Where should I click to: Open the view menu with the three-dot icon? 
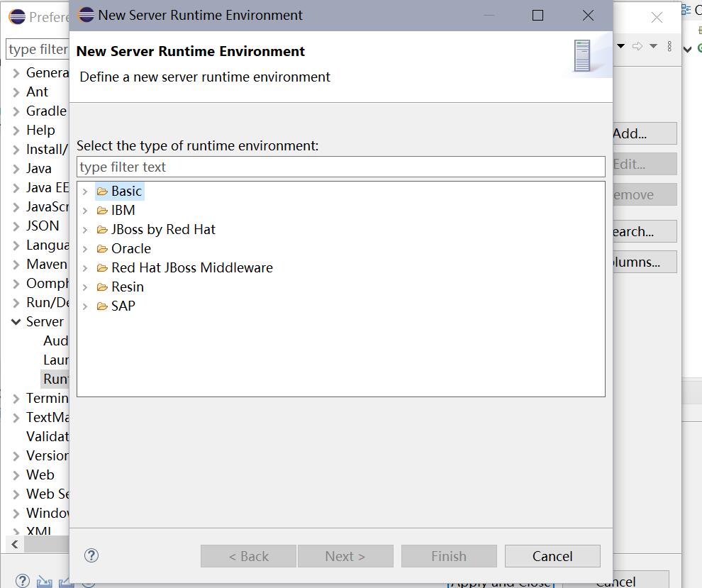[x=669, y=47]
